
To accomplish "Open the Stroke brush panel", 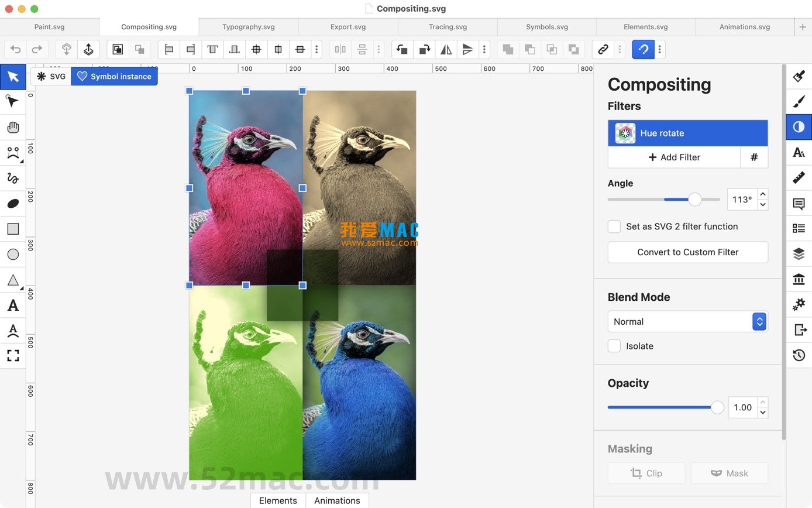I will (x=799, y=101).
